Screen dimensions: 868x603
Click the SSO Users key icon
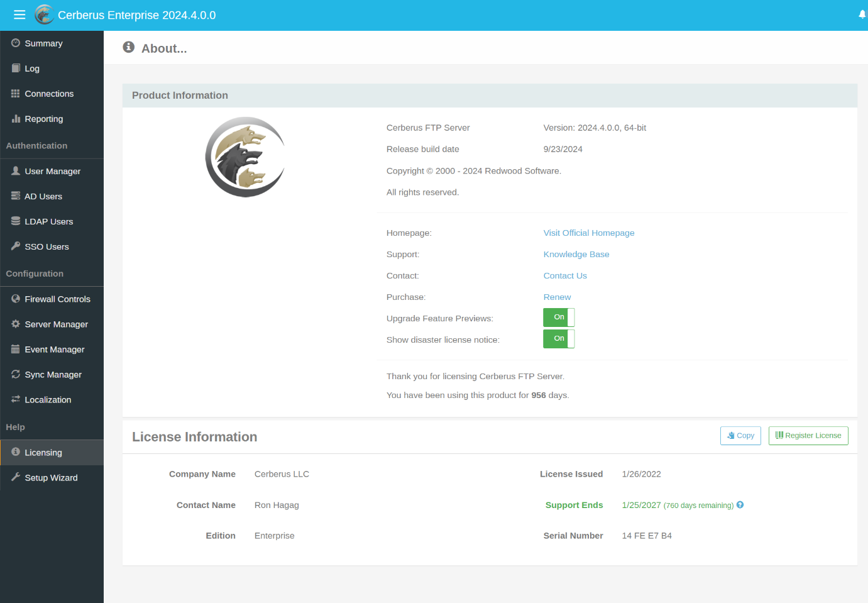click(16, 246)
